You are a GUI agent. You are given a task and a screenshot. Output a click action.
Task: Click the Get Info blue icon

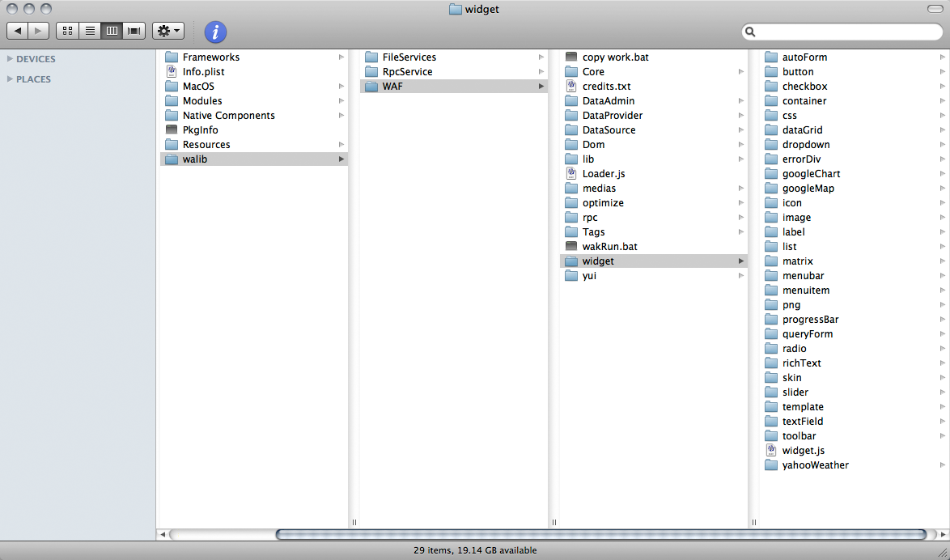[215, 32]
